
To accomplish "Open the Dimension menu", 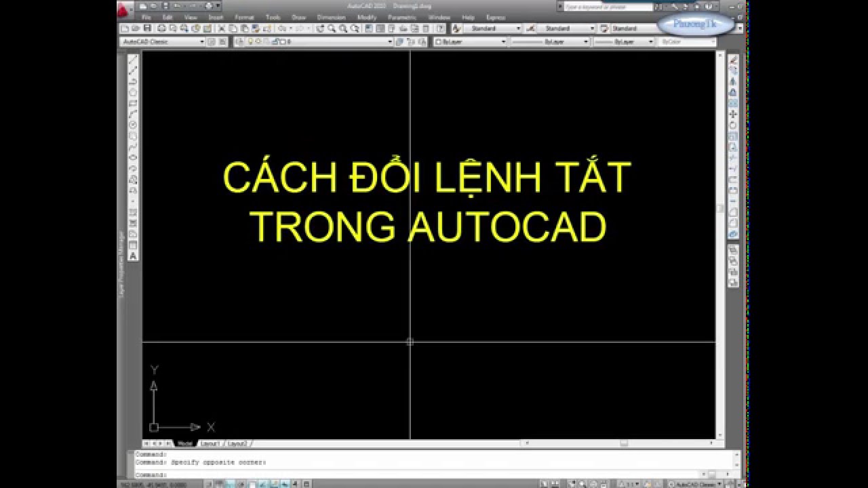I will coord(332,17).
